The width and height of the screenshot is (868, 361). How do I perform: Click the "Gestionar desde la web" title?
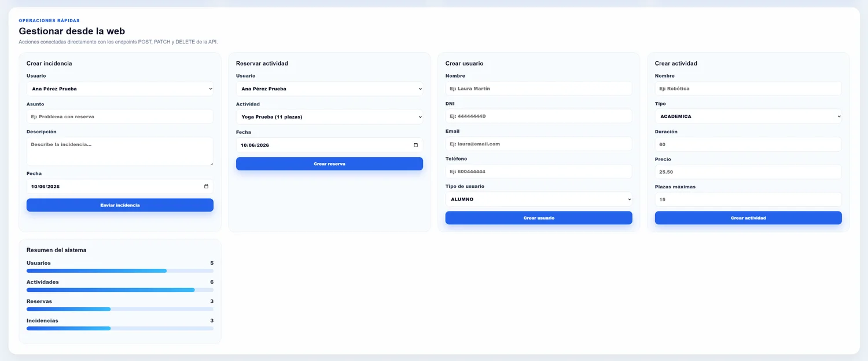click(x=72, y=31)
